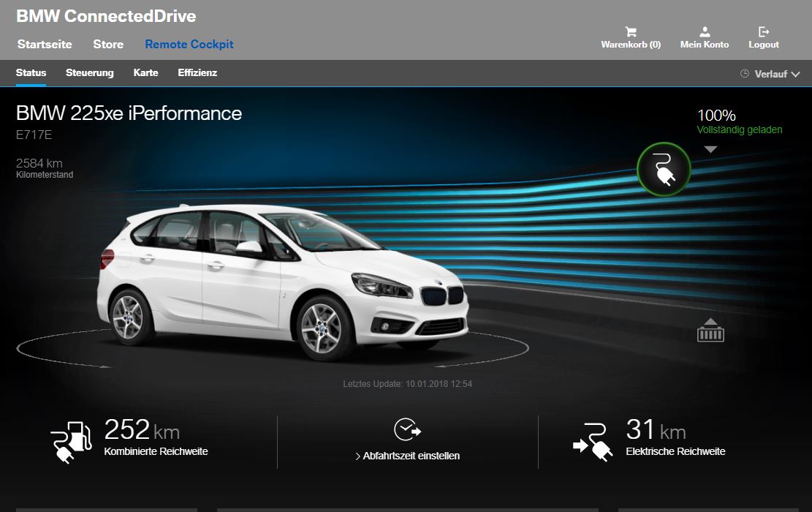
Task: Click the BMW ConnectedDrive title
Action: tap(106, 16)
